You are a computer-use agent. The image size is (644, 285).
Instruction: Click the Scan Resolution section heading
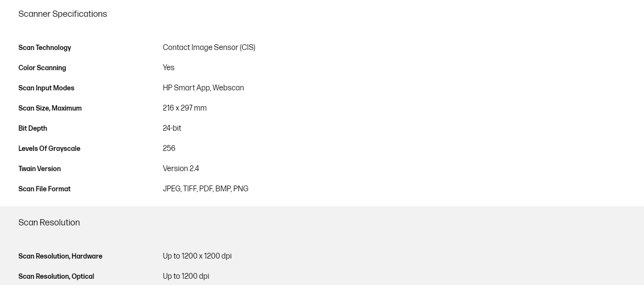coord(49,223)
